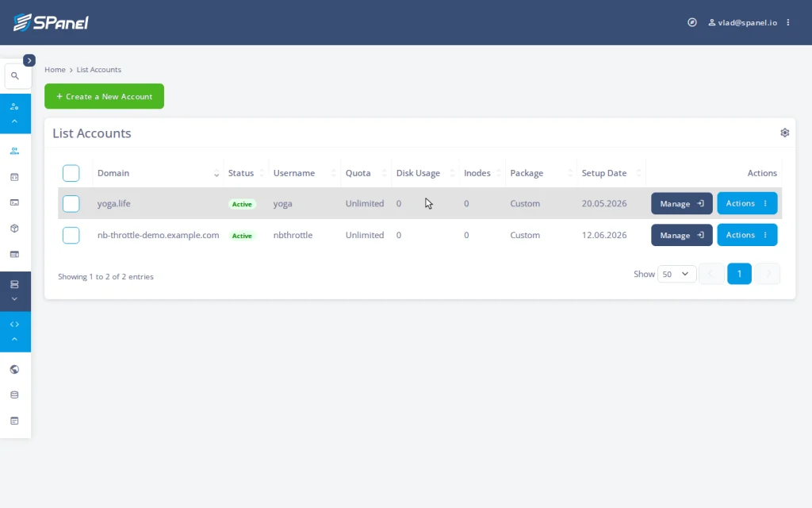812x508 pixels.
Task: Expand the server sidebar section
Action: (15, 291)
